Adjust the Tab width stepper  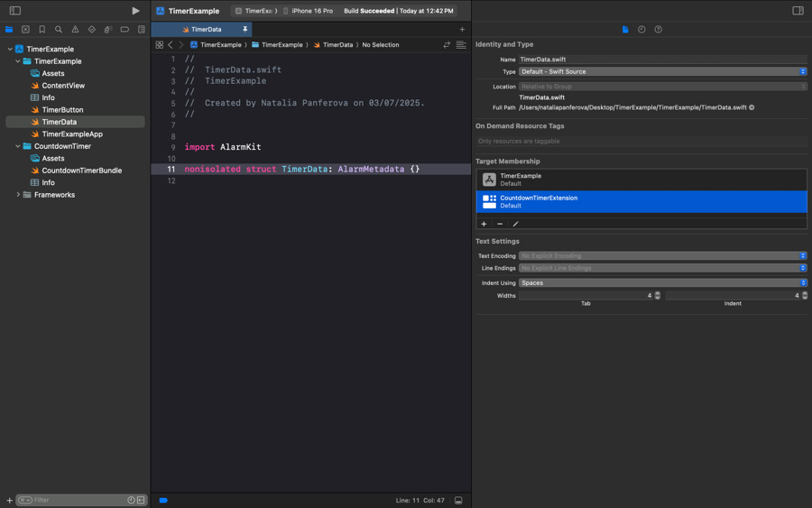click(x=657, y=296)
